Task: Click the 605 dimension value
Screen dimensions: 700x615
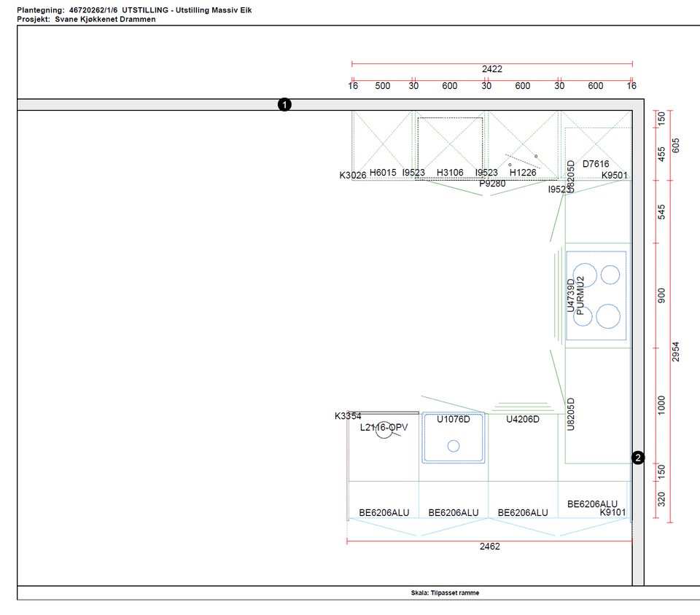Action: click(675, 146)
